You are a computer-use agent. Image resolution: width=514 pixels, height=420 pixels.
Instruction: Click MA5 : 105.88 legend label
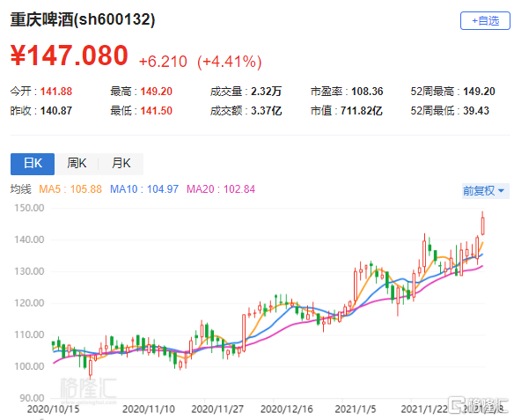pyautogui.click(x=70, y=189)
